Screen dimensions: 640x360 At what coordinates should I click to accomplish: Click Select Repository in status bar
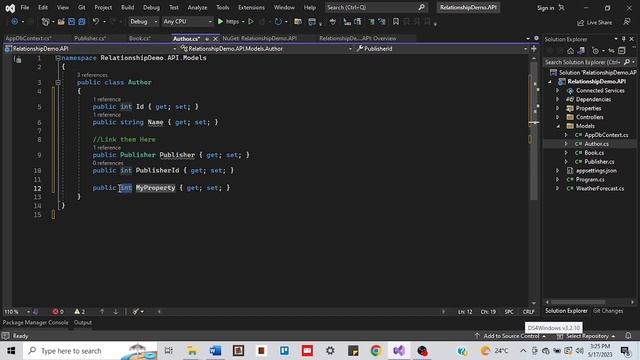[x=587, y=336]
